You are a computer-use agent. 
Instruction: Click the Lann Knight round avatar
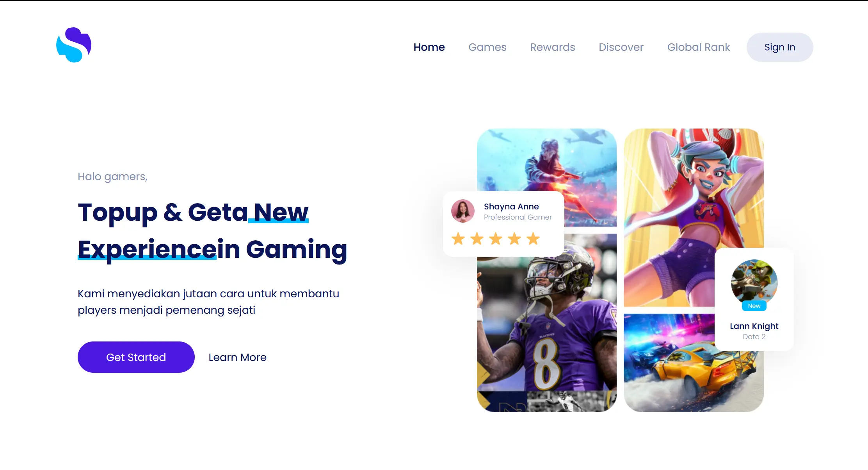(754, 283)
